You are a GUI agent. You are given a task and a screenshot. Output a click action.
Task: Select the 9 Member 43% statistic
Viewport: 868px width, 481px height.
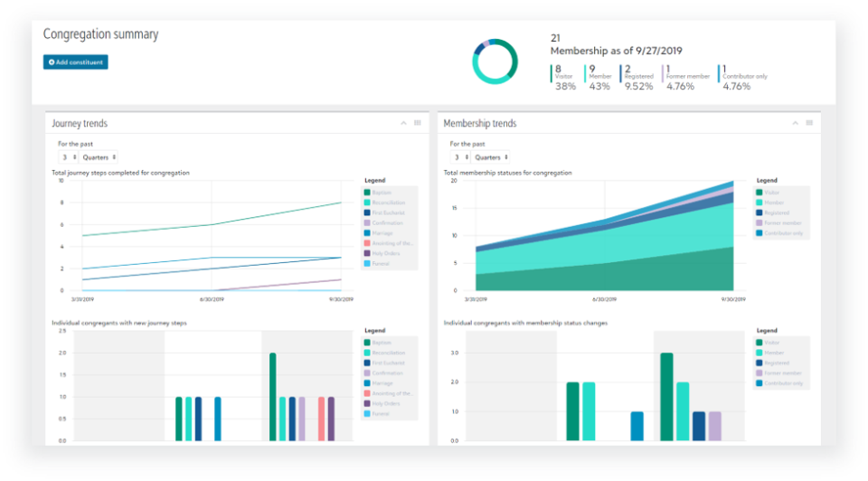599,78
